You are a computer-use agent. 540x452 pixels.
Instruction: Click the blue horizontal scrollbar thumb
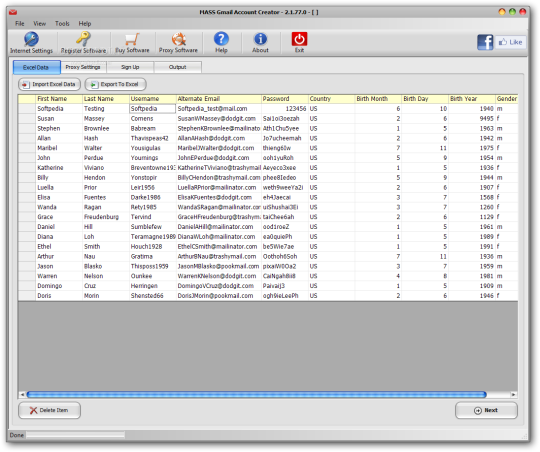coord(257,394)
